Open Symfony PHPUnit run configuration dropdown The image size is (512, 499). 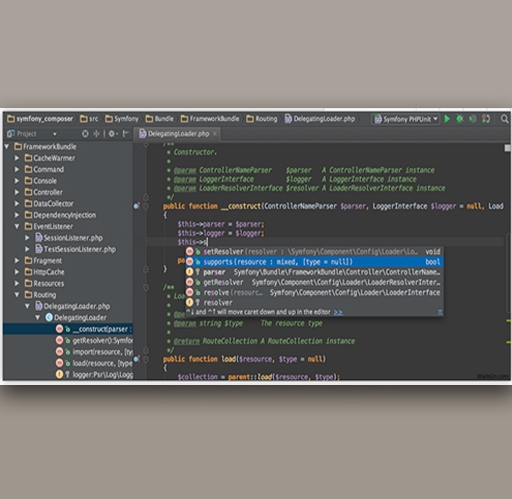(406, 119)
